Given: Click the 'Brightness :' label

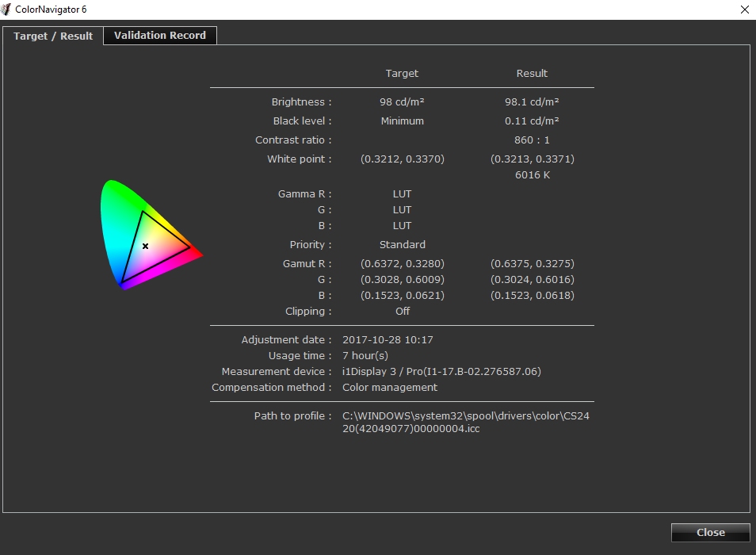Looking at the screenshot, I should [301, 101].
